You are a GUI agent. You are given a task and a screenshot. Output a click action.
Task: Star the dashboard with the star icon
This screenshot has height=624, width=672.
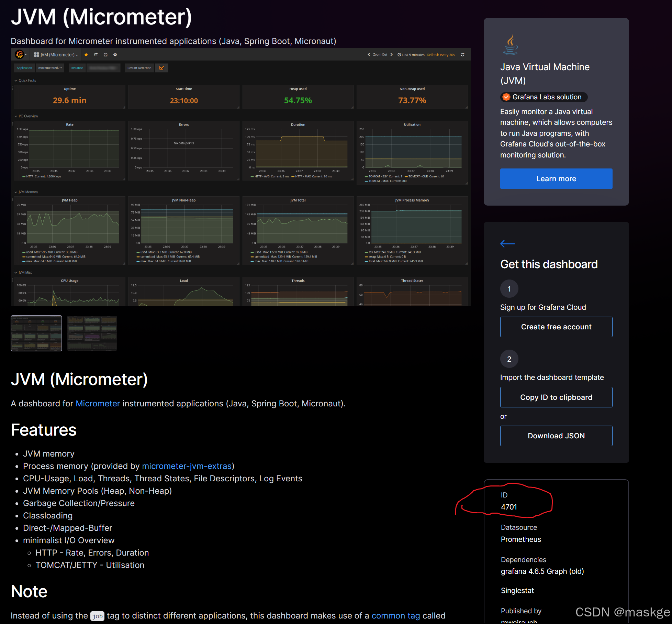click(86, 55)
